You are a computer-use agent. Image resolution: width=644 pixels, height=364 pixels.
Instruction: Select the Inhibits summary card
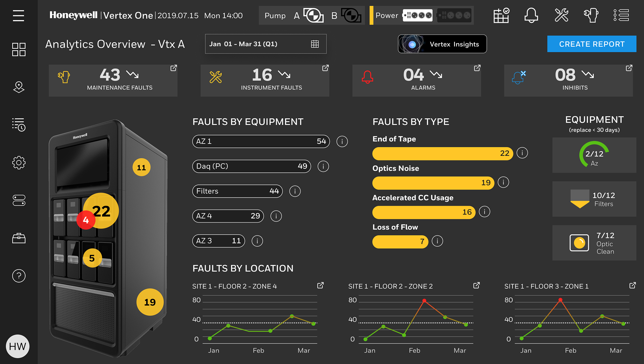click(x=568, y=81)
